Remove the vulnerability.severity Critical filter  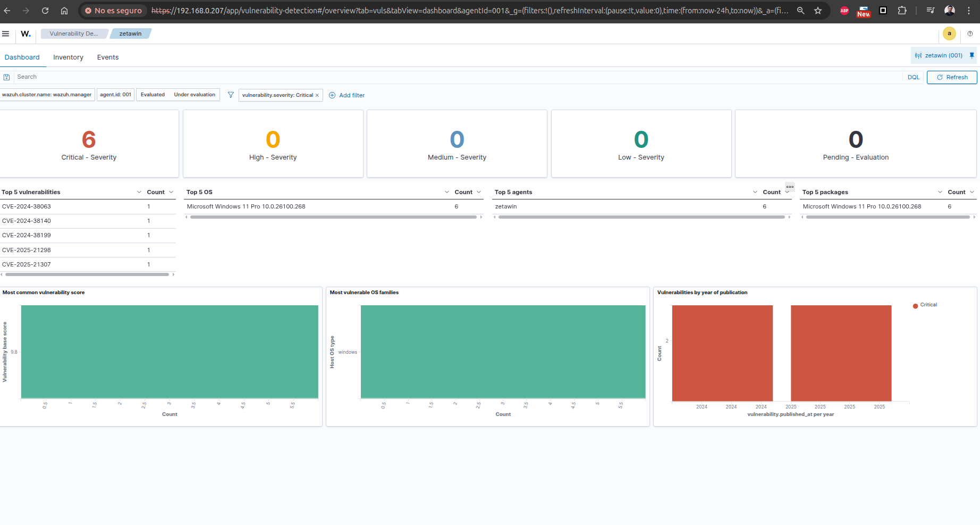[317, 95]
